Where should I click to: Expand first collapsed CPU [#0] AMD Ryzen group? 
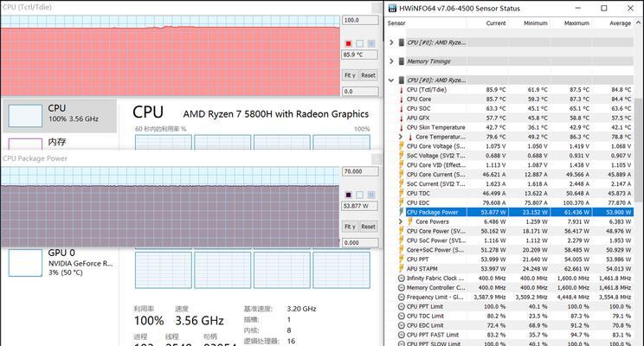391,42
